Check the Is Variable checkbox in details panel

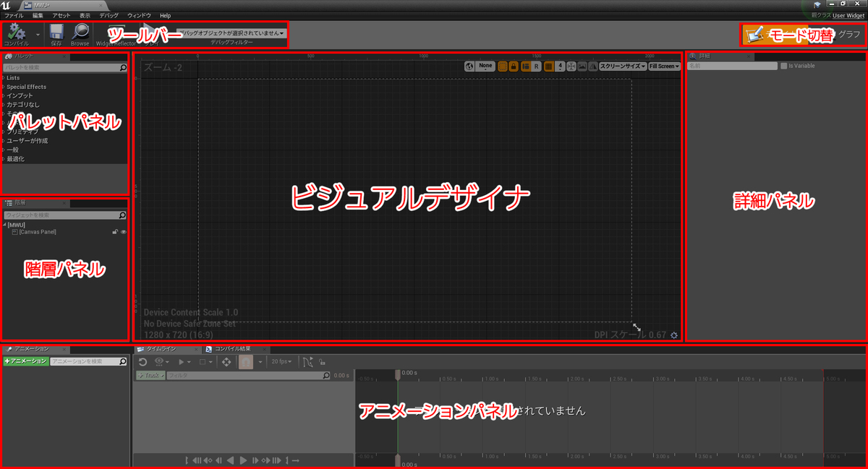786,65
